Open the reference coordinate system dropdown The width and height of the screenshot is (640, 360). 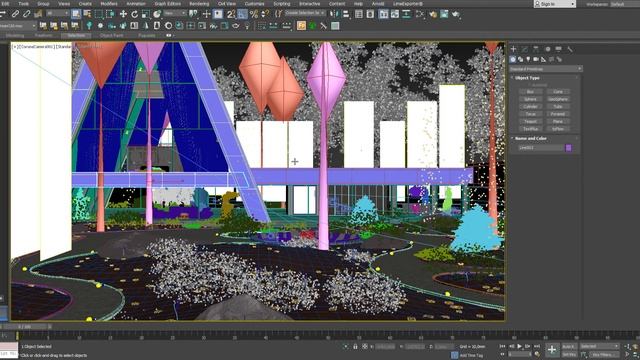[x=175, y=13]
